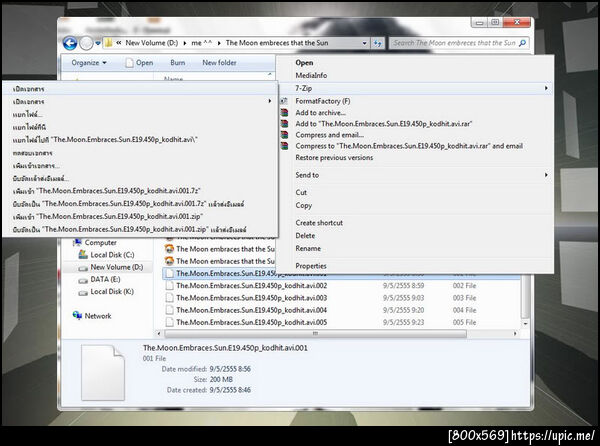Screen dimensions: 600x446
Task: Choose 7-Zip add to .avi.001.7z entry
Action: coord(140,190)
